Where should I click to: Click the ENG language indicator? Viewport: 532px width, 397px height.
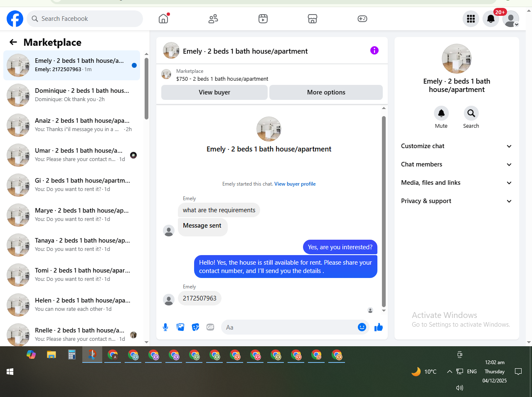pos(472,372)
